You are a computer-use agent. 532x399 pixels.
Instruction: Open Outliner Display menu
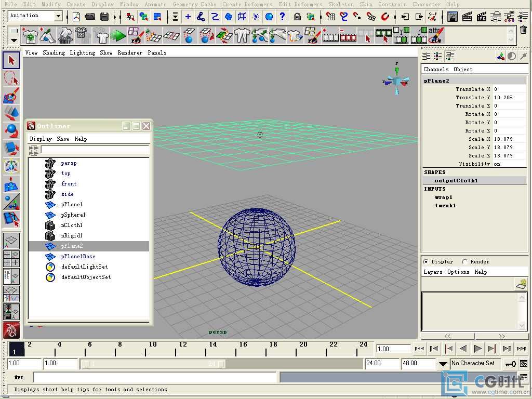coord(41,139)
